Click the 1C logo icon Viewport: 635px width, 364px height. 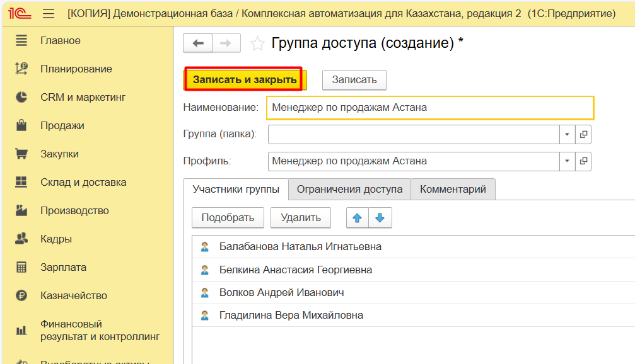coord(16,13)
